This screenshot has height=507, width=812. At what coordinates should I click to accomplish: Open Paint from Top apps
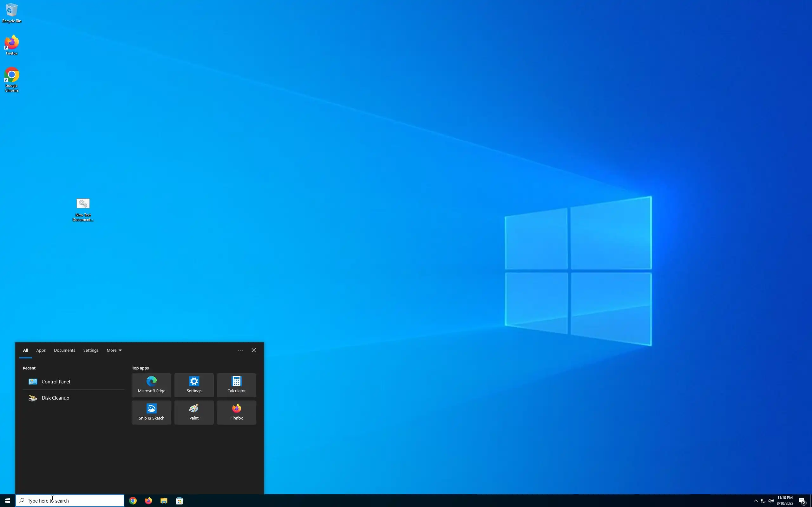point(194,412)
